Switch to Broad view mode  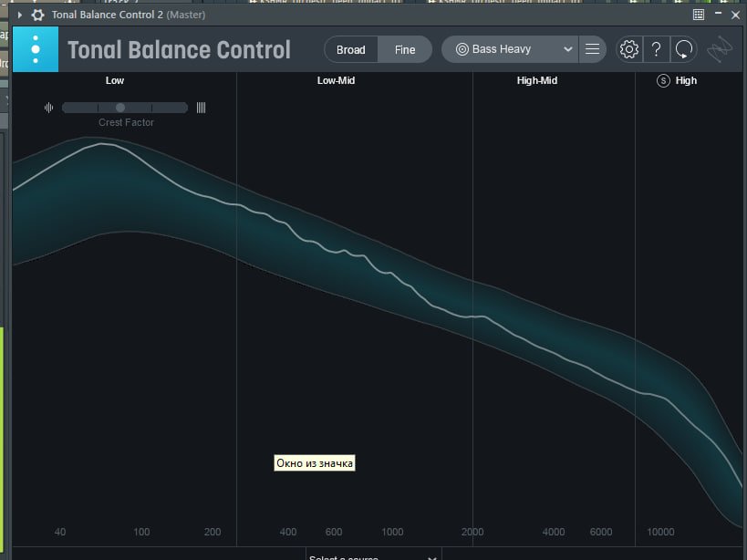[x=351, y=49]
